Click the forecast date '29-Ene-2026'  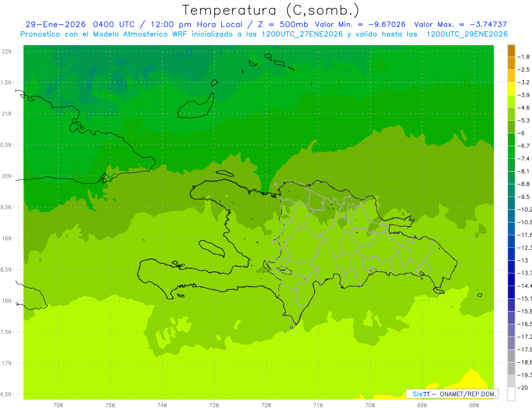(x=55, y=24)
